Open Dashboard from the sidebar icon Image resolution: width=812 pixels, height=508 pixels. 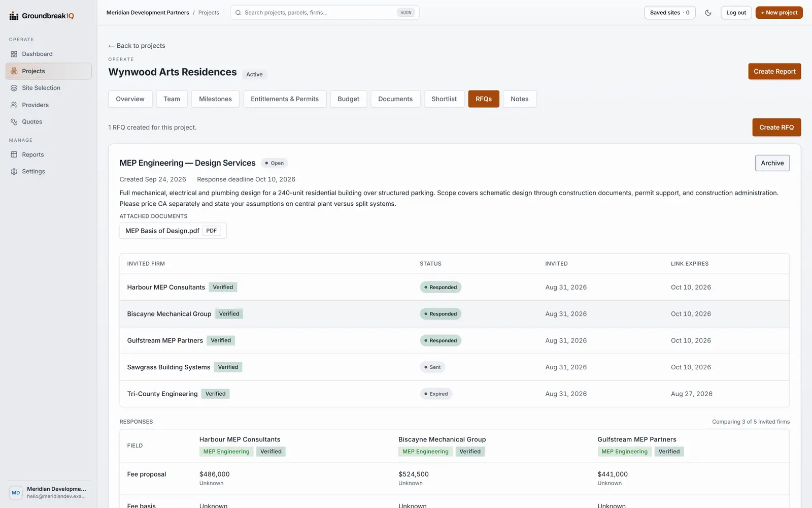pos(14,54)
